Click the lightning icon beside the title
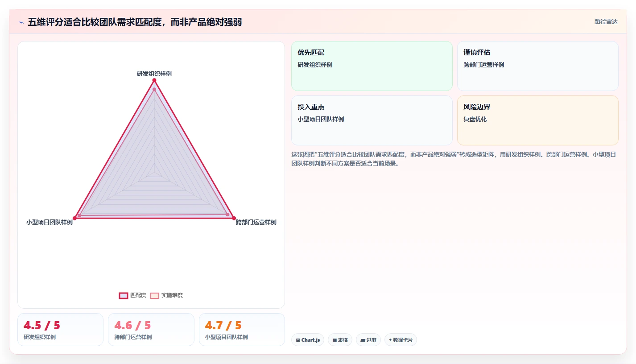 (x=21, y=22)
